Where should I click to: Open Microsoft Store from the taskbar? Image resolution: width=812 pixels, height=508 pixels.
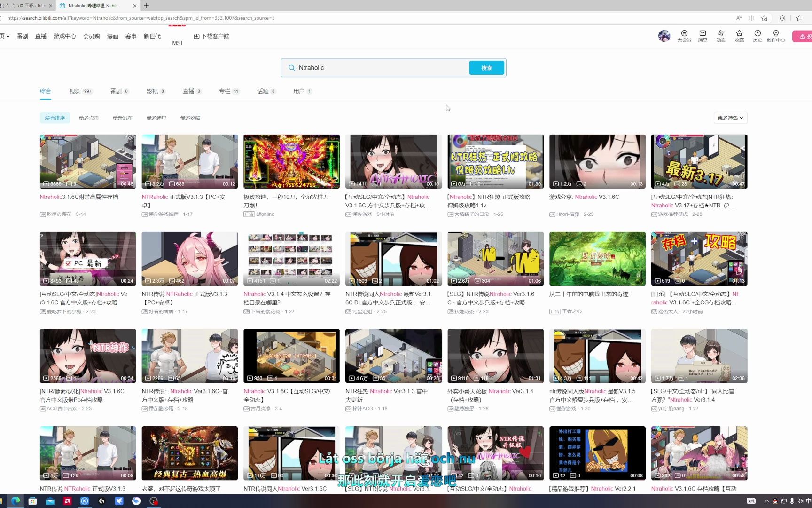32,501
